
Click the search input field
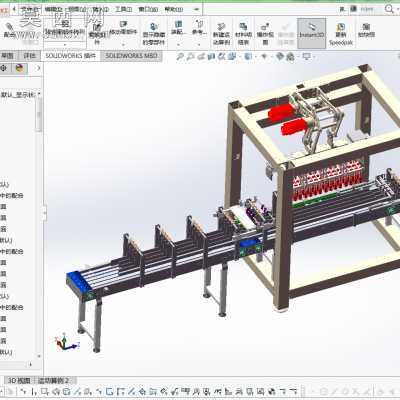(x=367, y=9)
